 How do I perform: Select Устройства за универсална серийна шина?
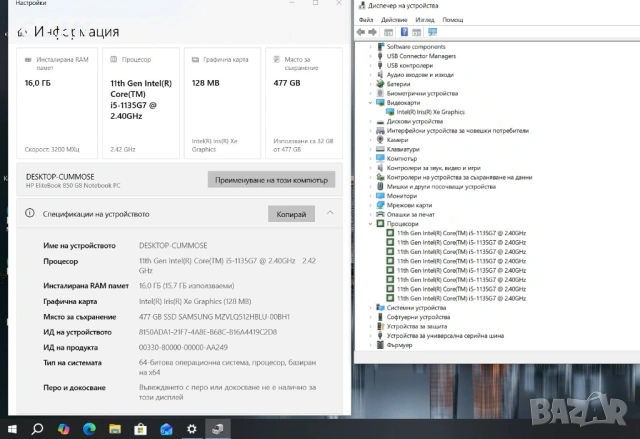pyautogui.click(x=445, y=336)
